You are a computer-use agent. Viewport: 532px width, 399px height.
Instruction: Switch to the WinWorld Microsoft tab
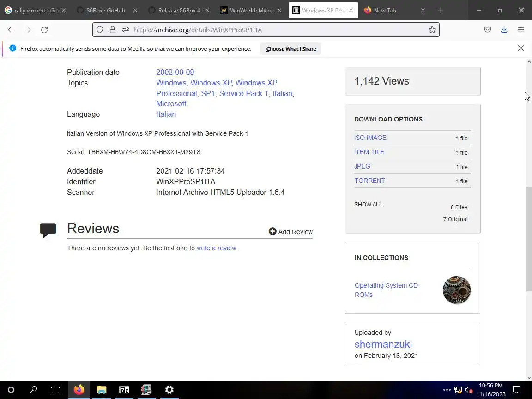(x=252, y=11)
